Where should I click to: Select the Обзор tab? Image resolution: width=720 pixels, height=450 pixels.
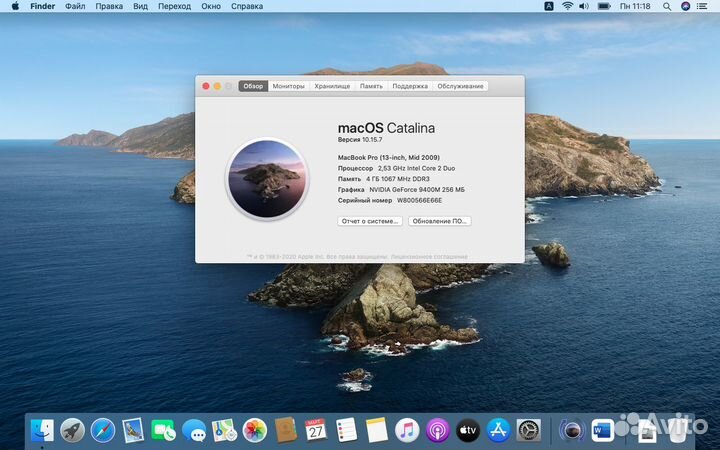click(253, 86)
